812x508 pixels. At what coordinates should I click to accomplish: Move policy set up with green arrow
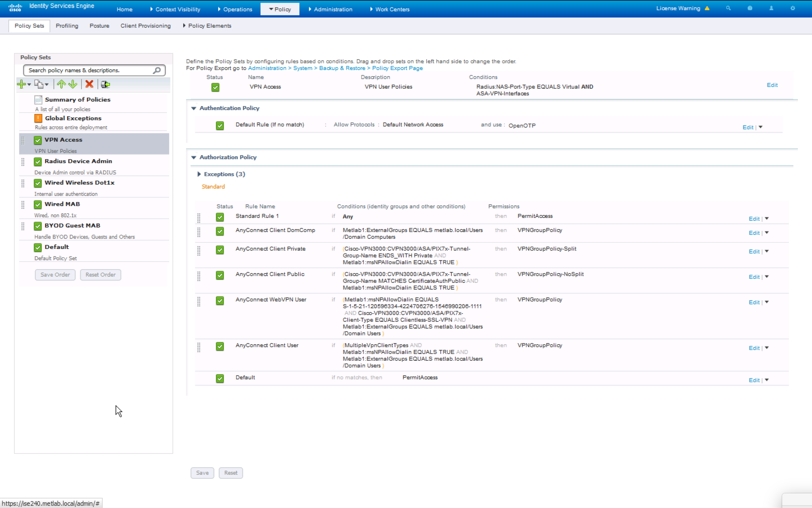[x=61, y=84]
